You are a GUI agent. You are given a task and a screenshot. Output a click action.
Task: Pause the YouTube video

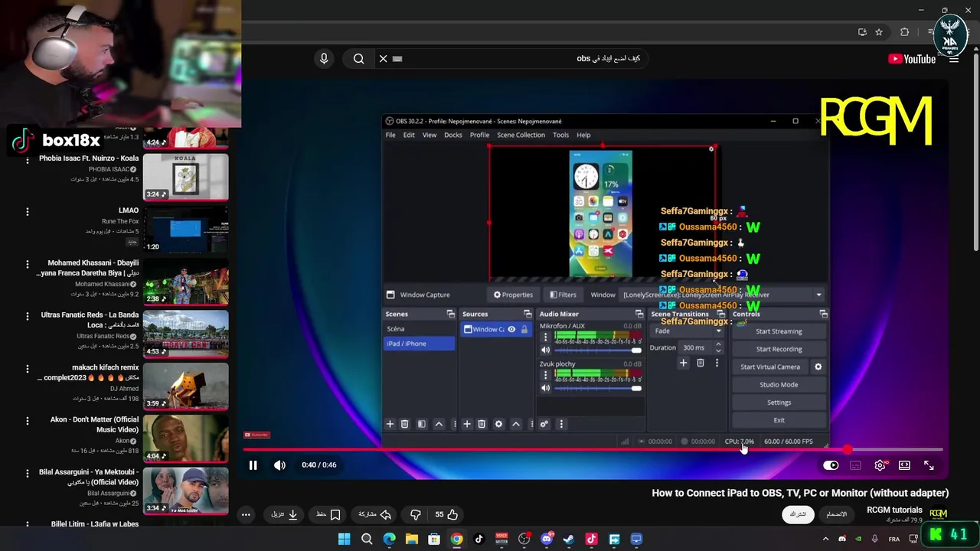(x=253, y=465)
